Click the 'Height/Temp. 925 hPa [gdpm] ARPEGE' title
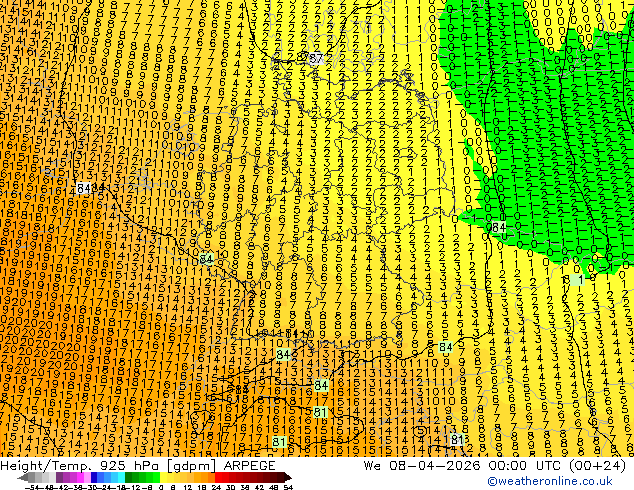The image size is (634, 490). (x=138, y=466)
